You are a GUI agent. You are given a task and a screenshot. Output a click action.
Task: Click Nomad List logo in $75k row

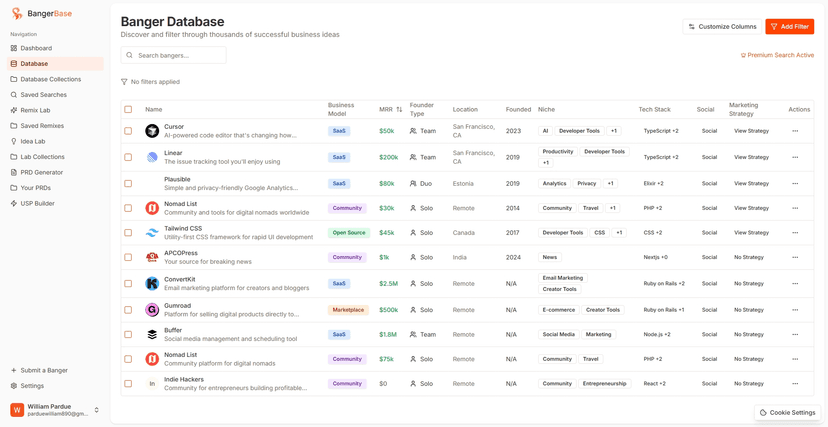[152, 359]
